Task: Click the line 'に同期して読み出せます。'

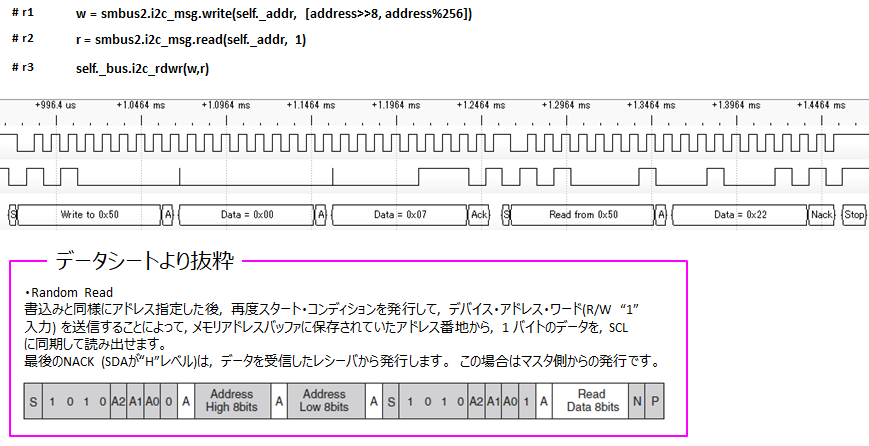Action: coord(95,345)
